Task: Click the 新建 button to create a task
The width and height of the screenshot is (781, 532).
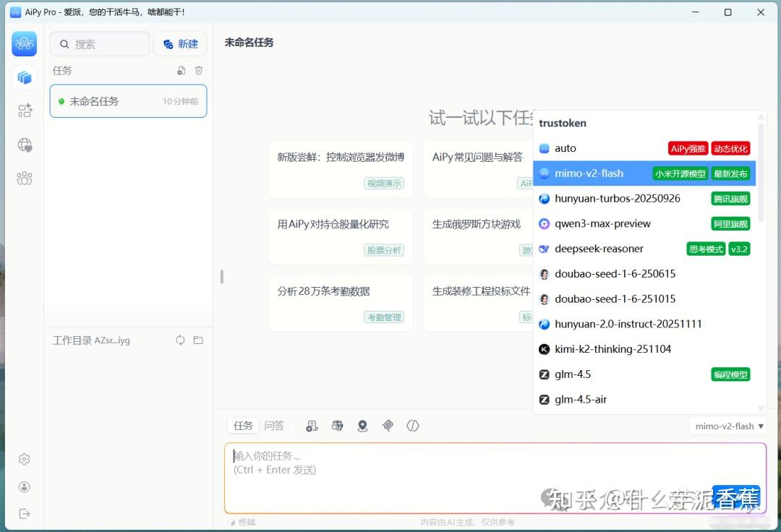Action: coord(180,43)
